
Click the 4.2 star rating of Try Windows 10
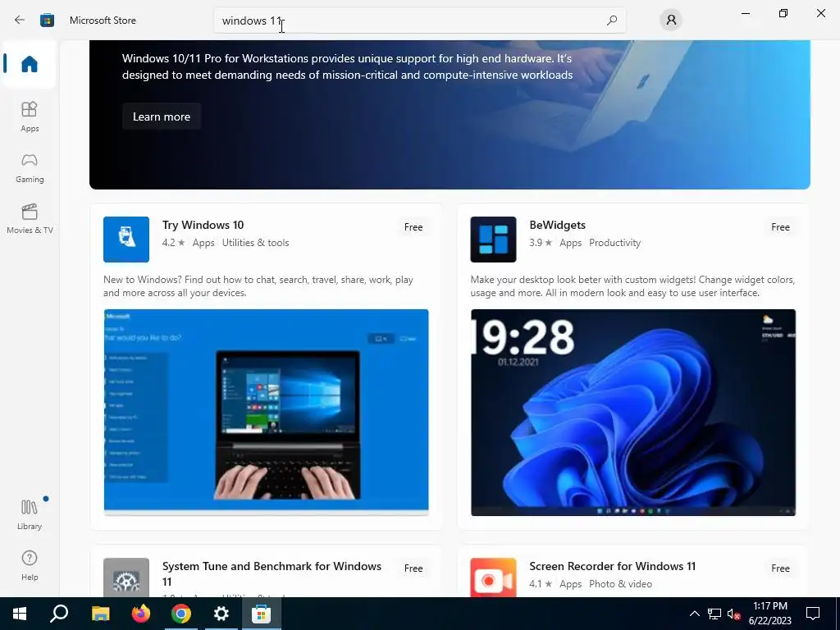(x=174, y=243)
